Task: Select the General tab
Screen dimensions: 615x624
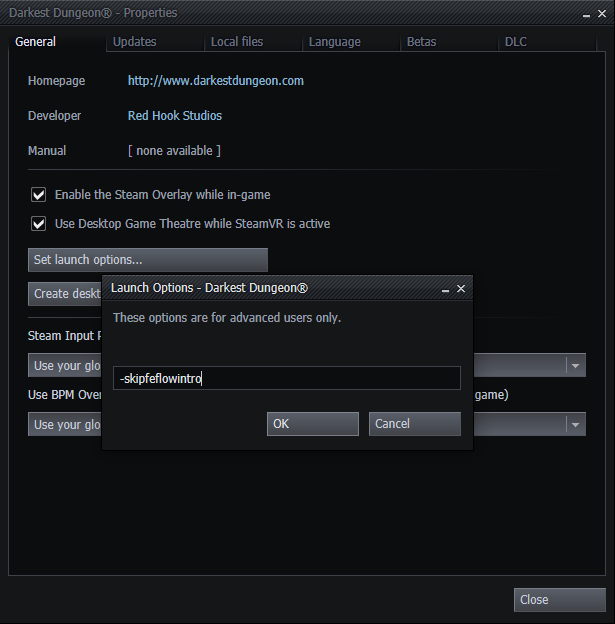Action: pos(36,42)
